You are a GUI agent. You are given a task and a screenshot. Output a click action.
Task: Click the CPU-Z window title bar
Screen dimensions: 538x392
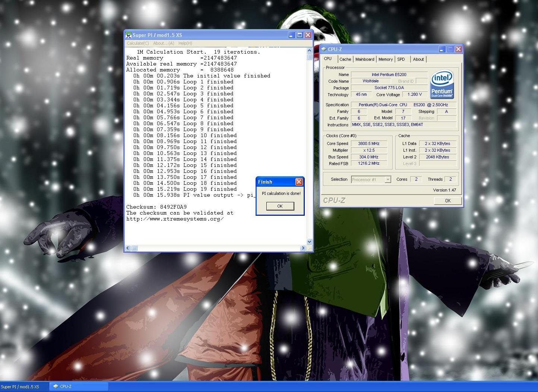pos(392,49)
